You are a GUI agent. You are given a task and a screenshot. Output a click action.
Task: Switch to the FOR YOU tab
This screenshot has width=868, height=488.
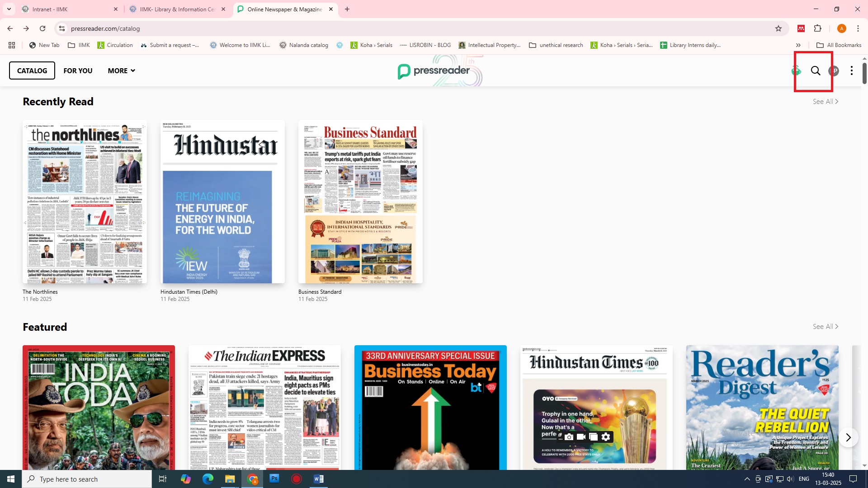tap(78, 71)
